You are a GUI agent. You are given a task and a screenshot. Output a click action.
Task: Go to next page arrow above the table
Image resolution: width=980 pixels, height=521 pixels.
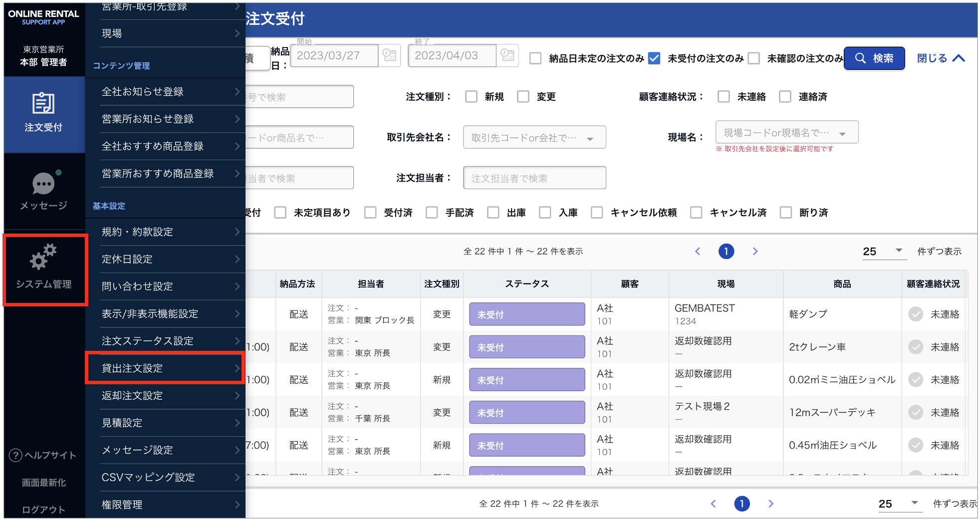(x=755, y=252)
